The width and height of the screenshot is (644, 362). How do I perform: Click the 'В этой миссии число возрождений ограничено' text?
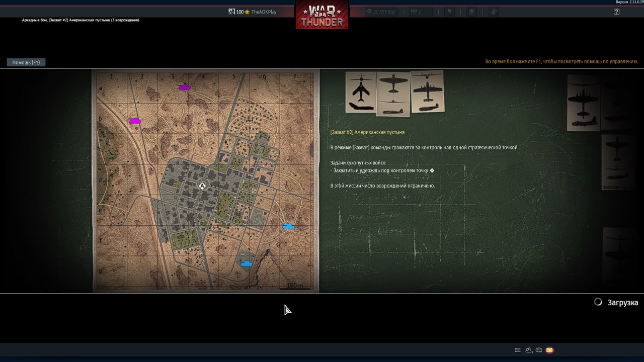pos(382,186)
